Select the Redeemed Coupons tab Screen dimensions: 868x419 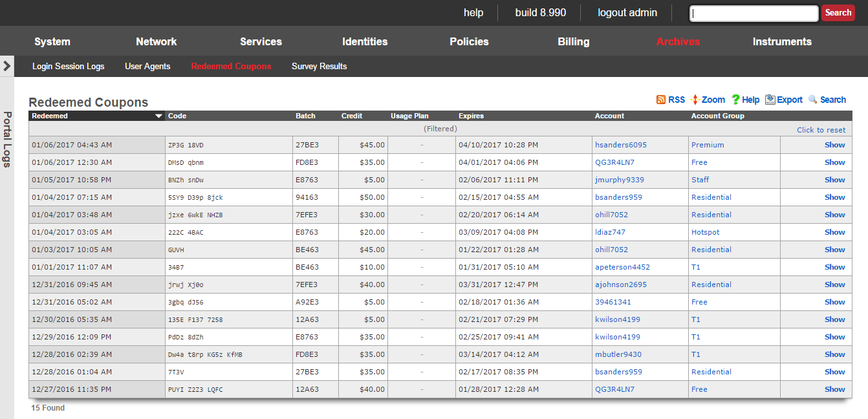point(231,66)
